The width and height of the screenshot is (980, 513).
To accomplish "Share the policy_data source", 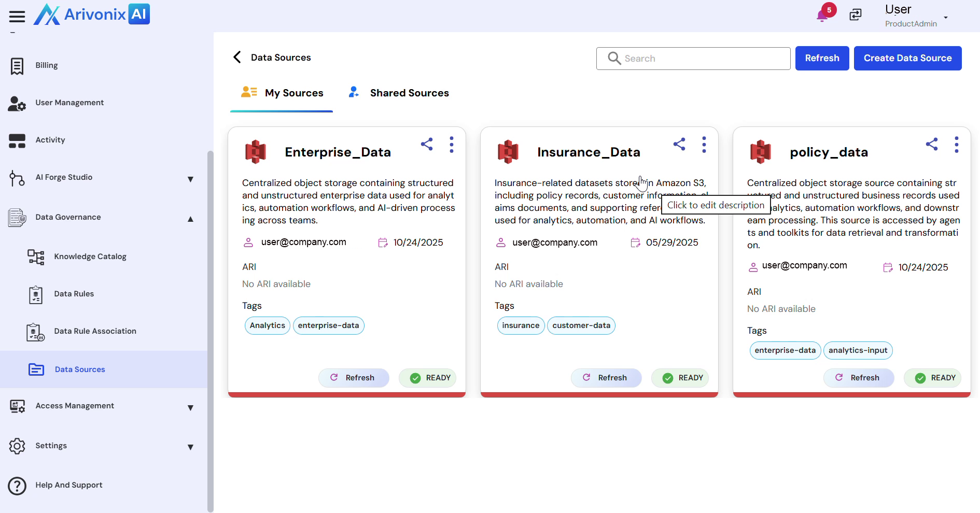I will point(932,144).
